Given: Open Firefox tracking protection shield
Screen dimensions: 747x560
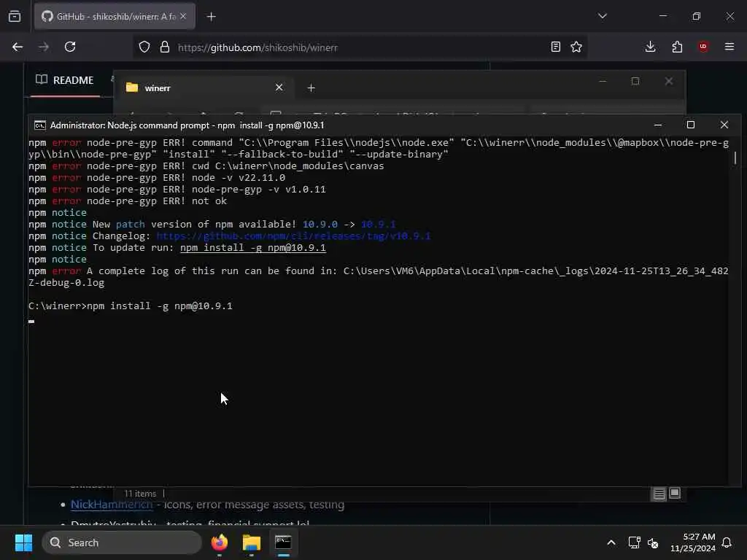Looking at the screenshot, I should click(144, 47).
